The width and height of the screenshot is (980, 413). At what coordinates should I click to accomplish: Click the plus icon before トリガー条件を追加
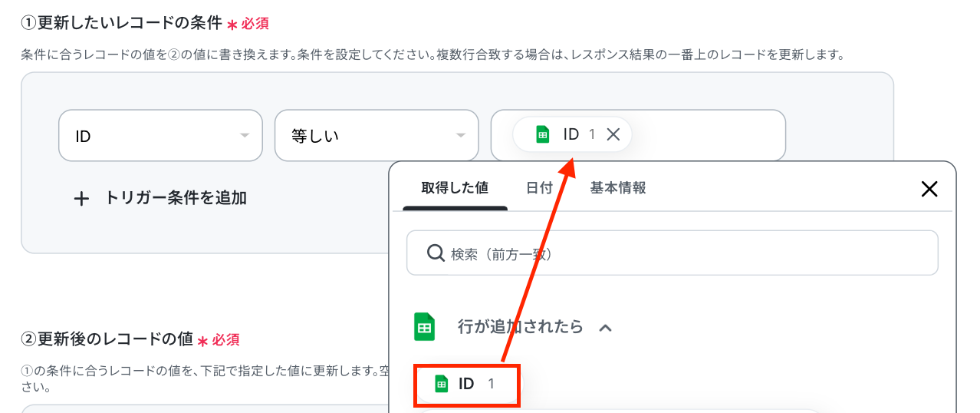(x=81, y=199)
